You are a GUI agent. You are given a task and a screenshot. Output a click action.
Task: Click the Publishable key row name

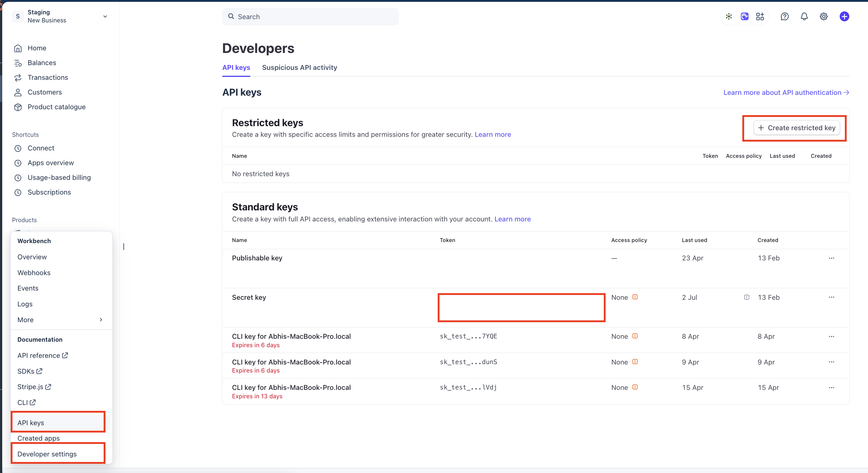pyautogui.click(x=257, y=258)
